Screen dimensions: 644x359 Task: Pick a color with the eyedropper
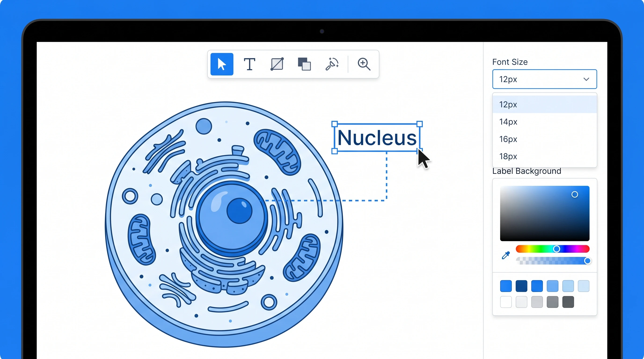point(506,255)
